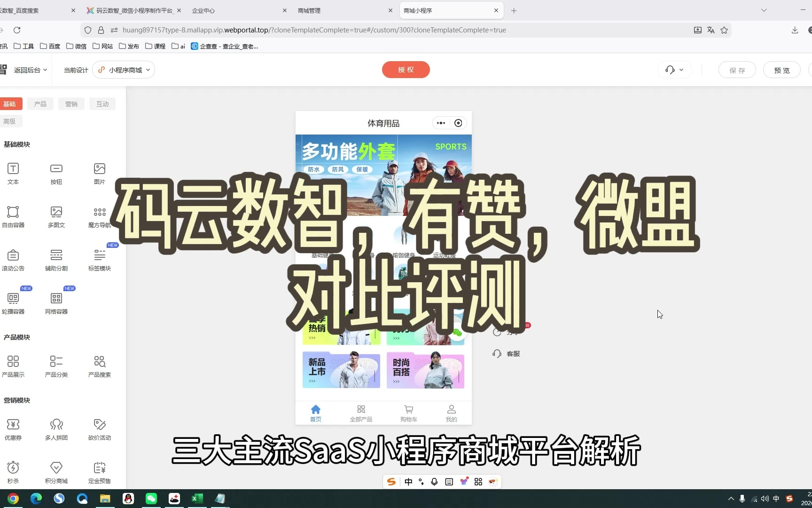This screenshot has width=812, height=508.
Task: Click the browser address bar URL
Action: tap(314, 30)
